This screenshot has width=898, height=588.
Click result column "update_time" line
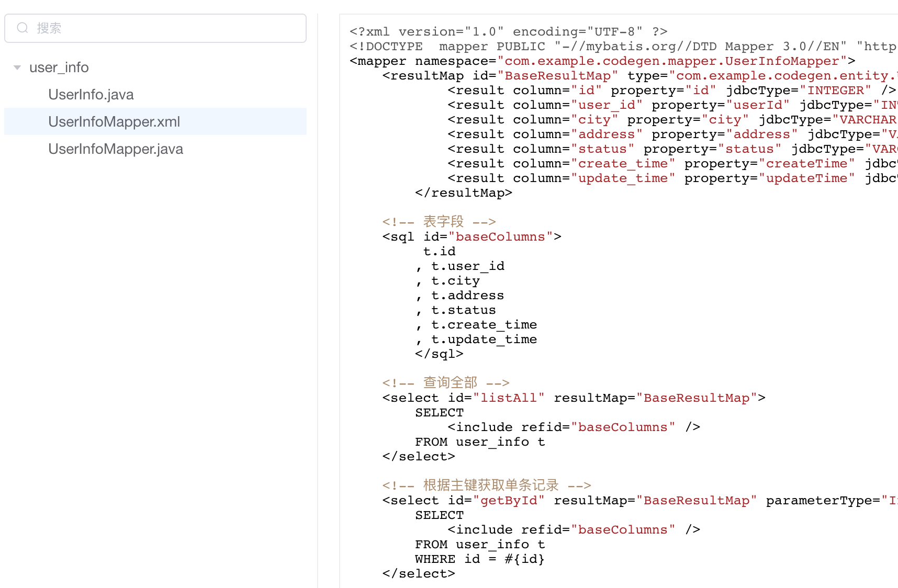[x=672, y=178]
